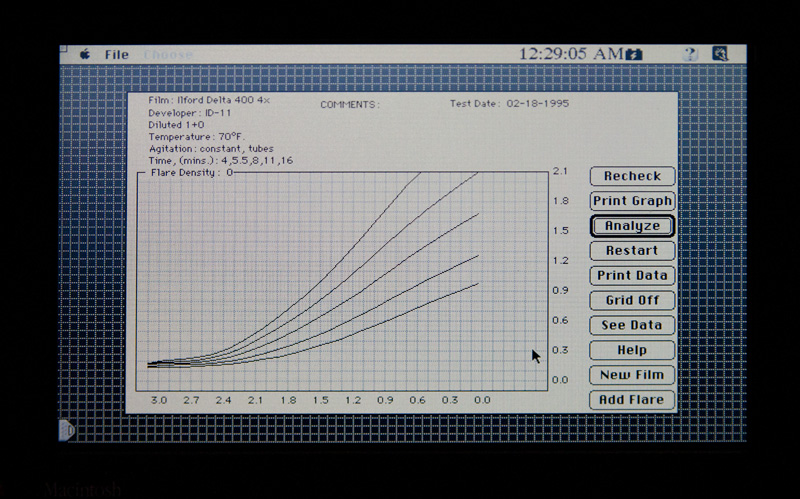Screen dimensions: 800x499
Task: Click the icon beside the menu bar clock
Action: (x=634, y=55)
